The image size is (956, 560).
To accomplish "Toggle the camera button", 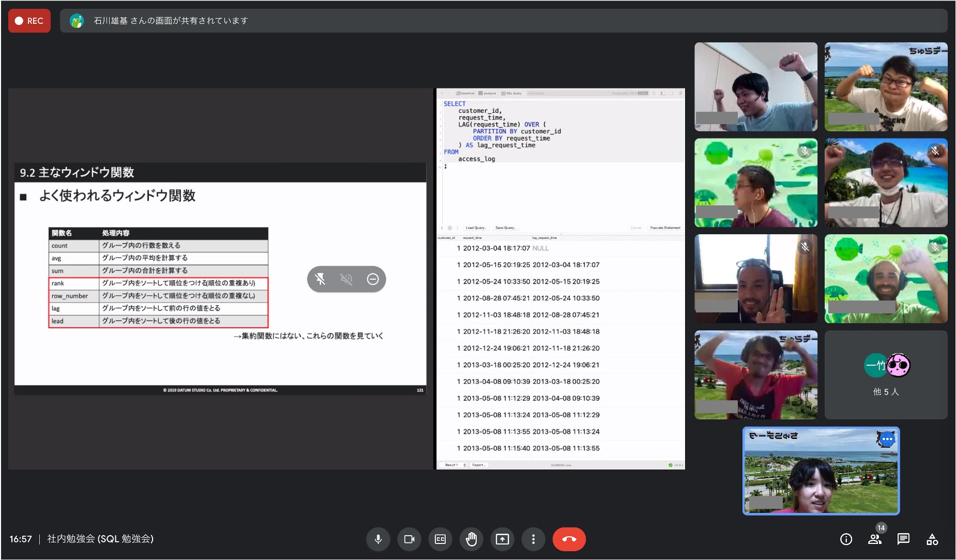I will click(x=409, y=539).
